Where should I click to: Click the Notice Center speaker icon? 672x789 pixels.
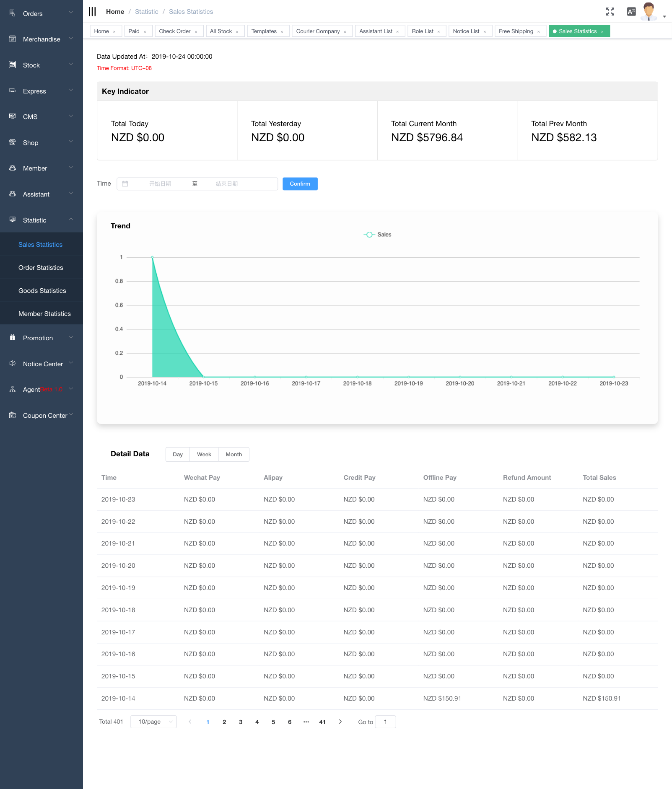coord(13,363)
